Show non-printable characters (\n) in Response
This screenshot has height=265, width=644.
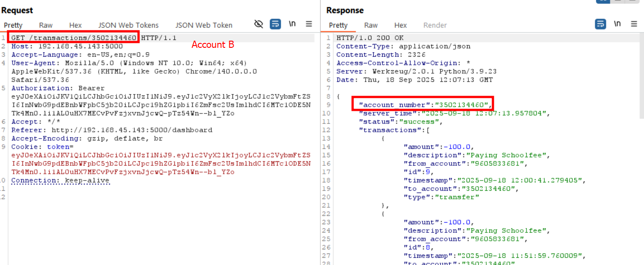pos(617,24)
